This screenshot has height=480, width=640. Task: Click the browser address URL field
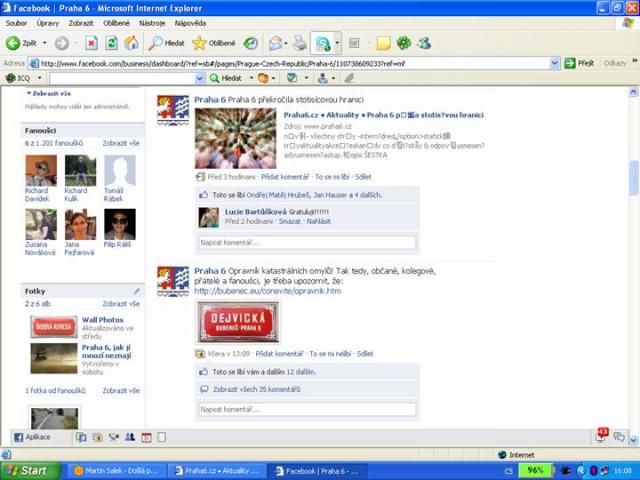290,63
